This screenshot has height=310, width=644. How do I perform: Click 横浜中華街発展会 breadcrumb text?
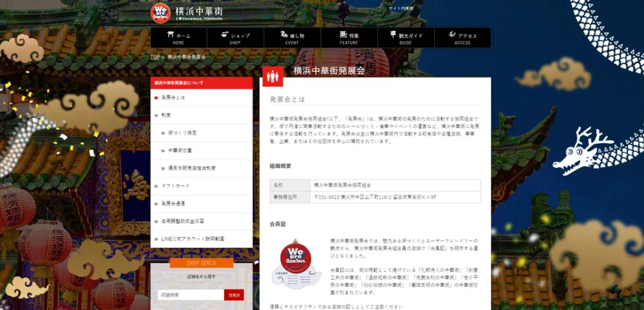(x=187, y=57)
